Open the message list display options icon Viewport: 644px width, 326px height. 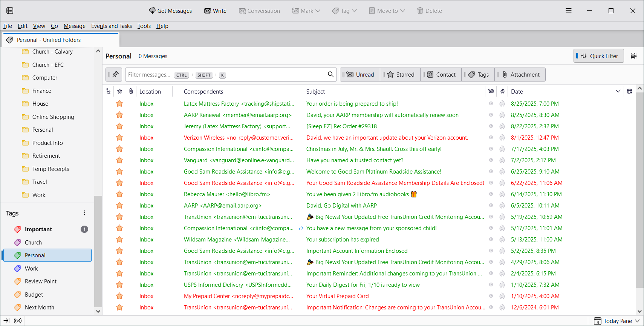(634, 56)
